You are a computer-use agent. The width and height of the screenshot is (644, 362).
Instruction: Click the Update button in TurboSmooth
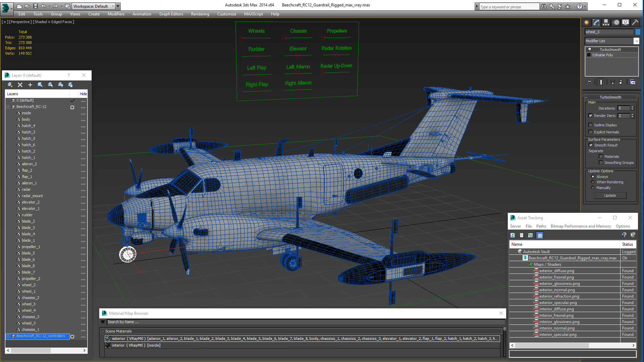coord(610,195)
